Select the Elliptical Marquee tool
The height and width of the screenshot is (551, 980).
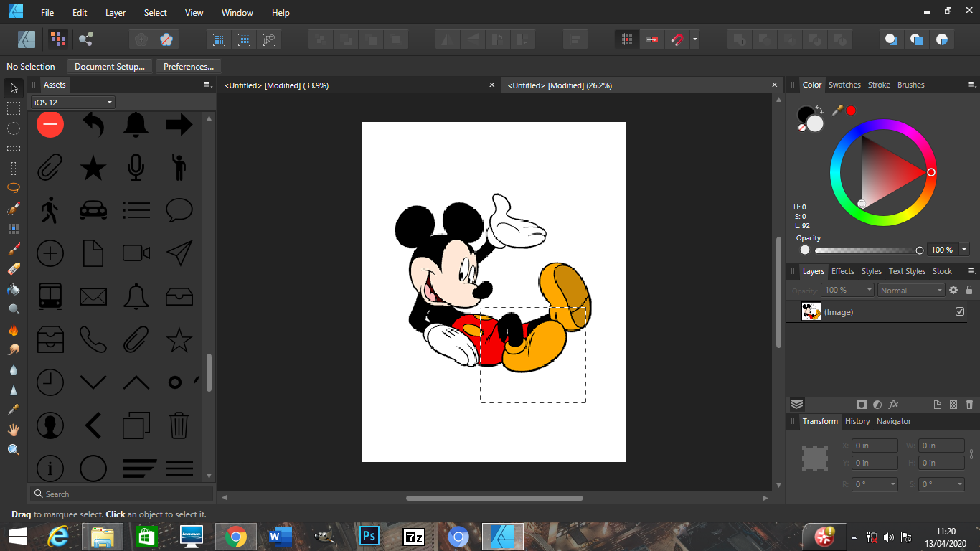coord(14,128)
